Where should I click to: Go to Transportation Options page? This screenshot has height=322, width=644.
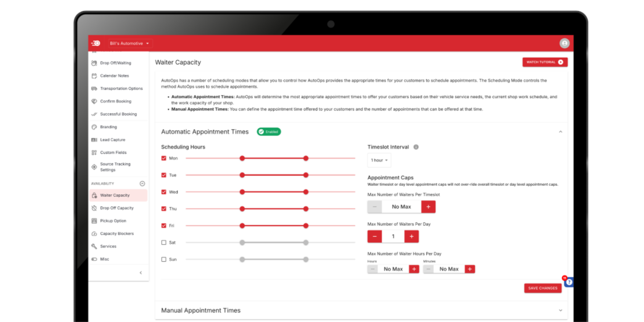[x=118, y=89]
